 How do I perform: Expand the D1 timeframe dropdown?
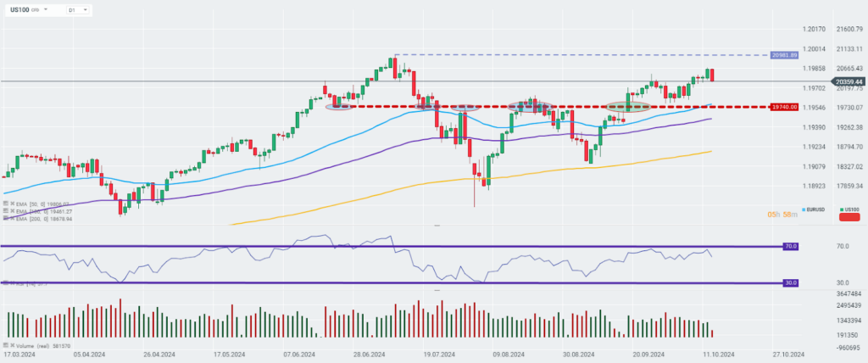point(77,10)
